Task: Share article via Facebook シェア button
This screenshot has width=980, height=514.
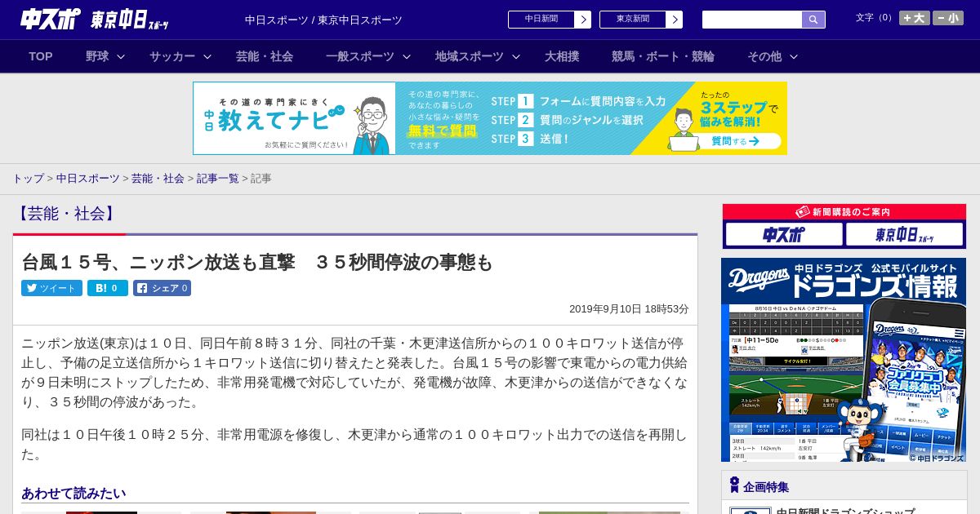Action: click(162, 288)
